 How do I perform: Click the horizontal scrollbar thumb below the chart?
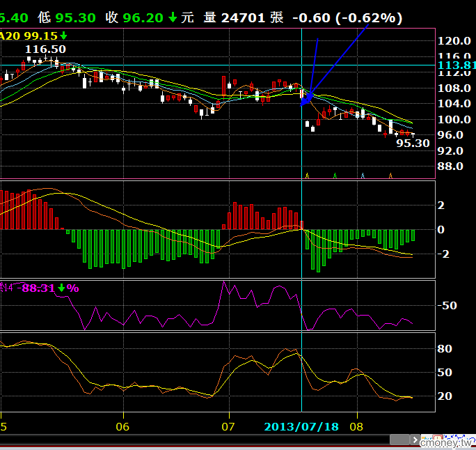[x=399, y=440]
